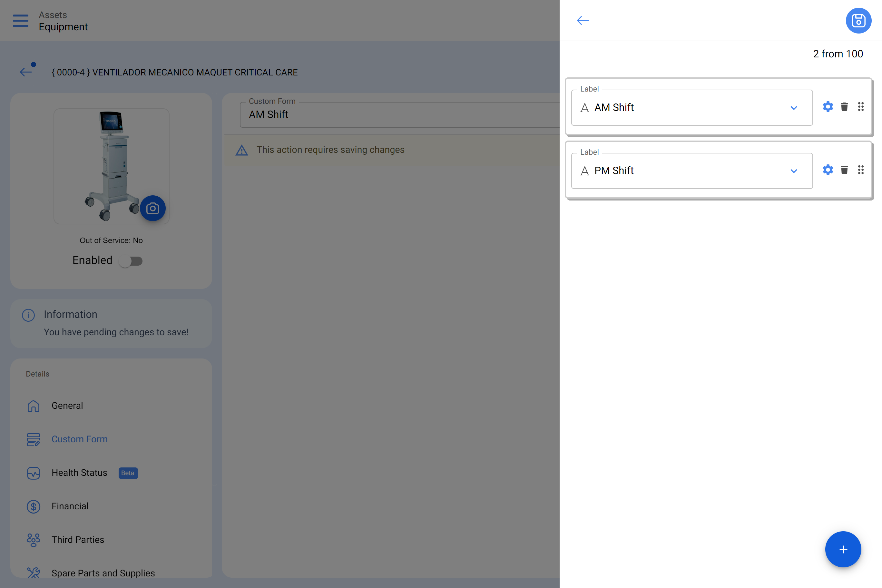Click the 'Information' heading text
The height and width of the screenshot is (588, 882).
click(x=71, y=314)
